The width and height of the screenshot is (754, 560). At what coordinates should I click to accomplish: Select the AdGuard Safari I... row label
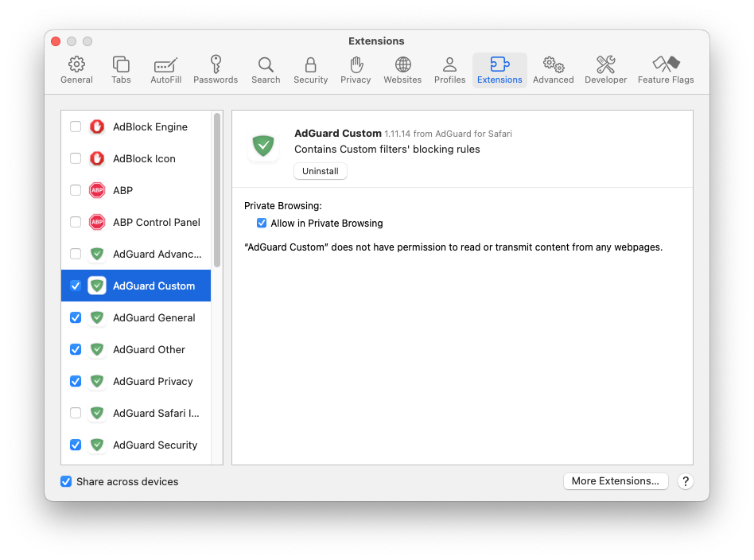tap(156, 413)
